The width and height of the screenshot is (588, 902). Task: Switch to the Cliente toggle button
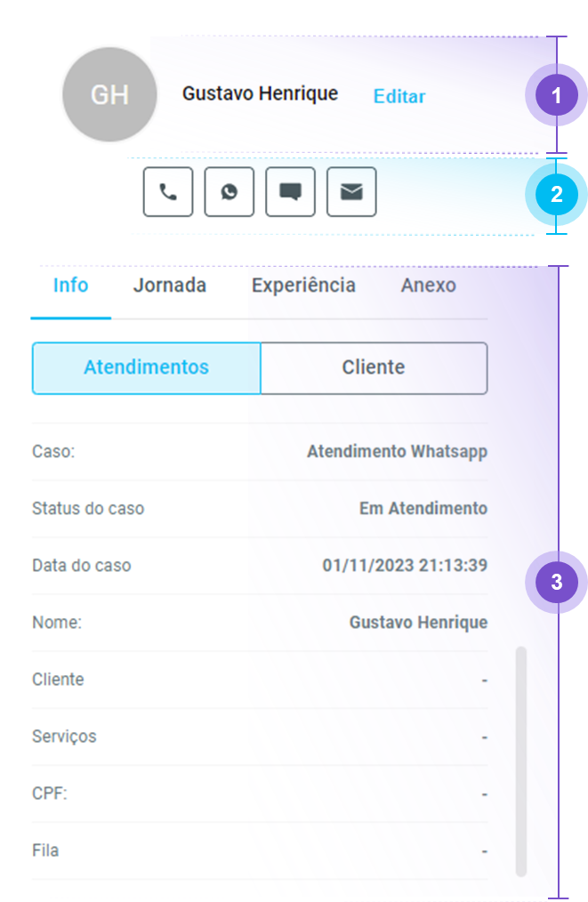(374, 367)
